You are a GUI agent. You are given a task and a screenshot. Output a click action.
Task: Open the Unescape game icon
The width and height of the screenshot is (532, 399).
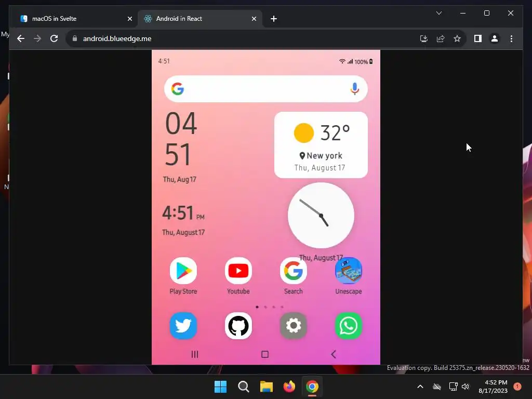pos(349,271)
